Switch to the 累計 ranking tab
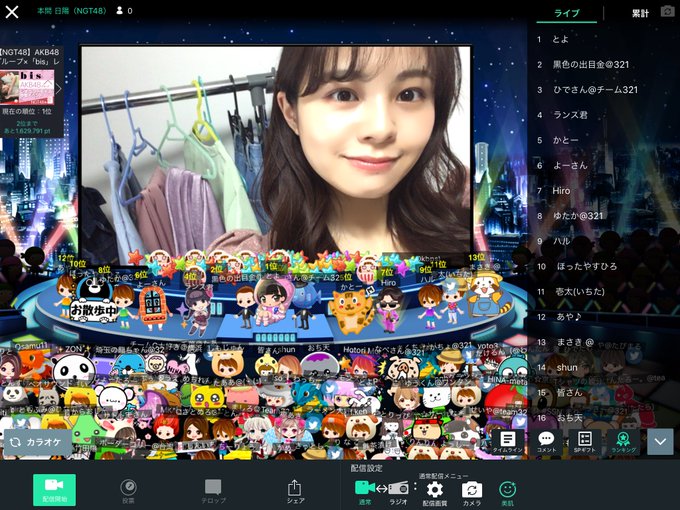This screenshot has width=680, height=510. pos(640,13)
